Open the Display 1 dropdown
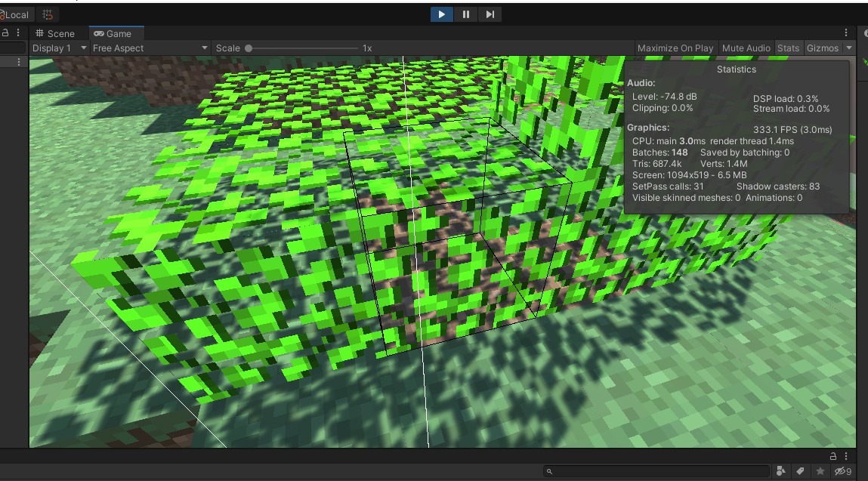868x481 pixels. (59, 48)
